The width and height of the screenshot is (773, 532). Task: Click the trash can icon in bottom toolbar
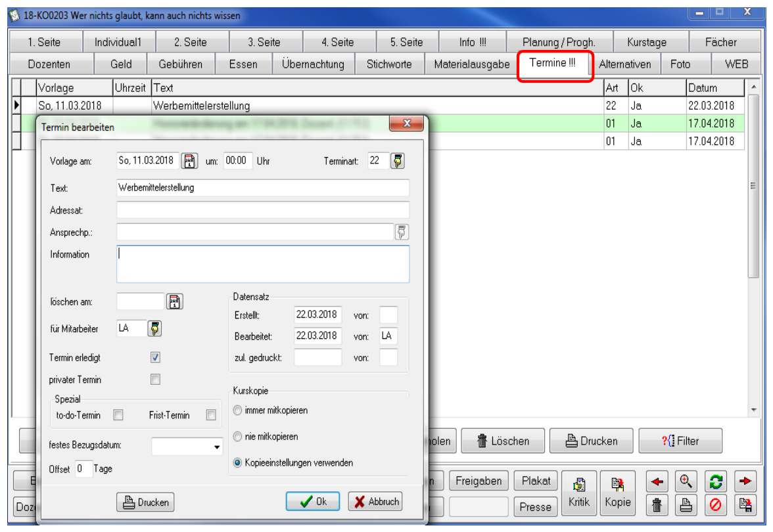pyautogui.click(x=657, y=505)
